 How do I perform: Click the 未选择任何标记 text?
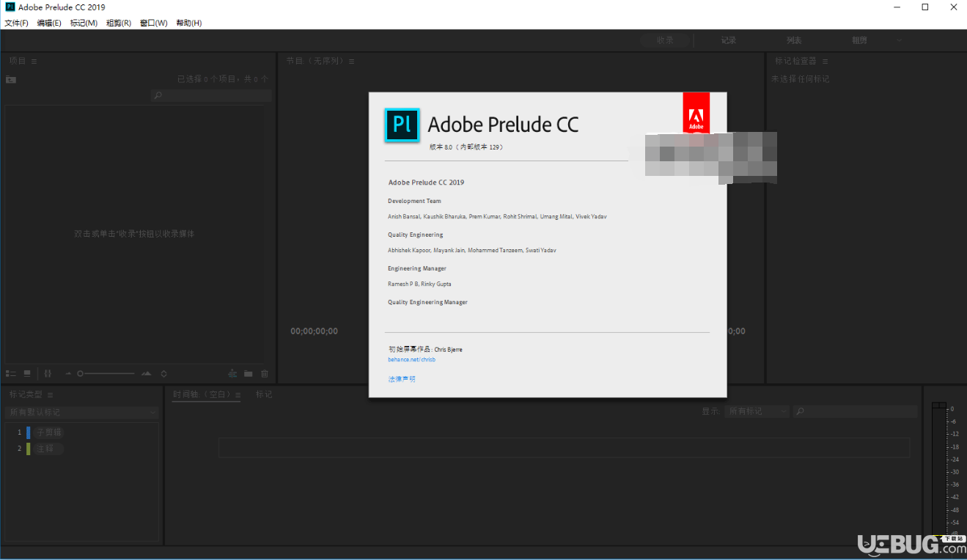pyautogui.click(x=801, y=79)
